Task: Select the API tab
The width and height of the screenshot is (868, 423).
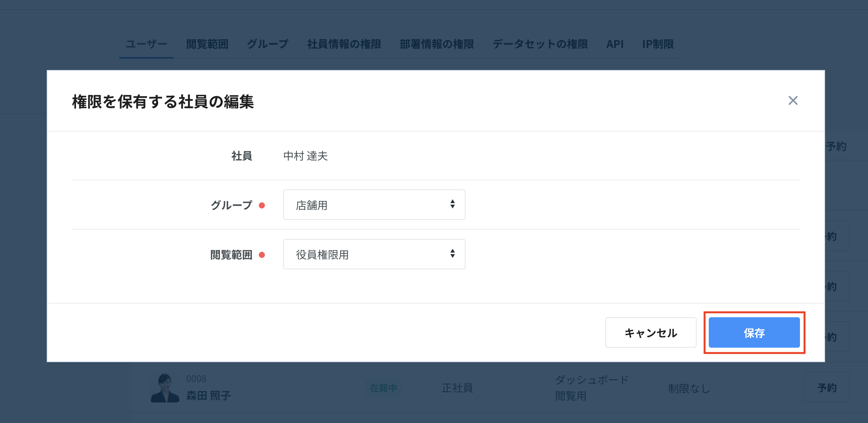Action: (615, 44)
